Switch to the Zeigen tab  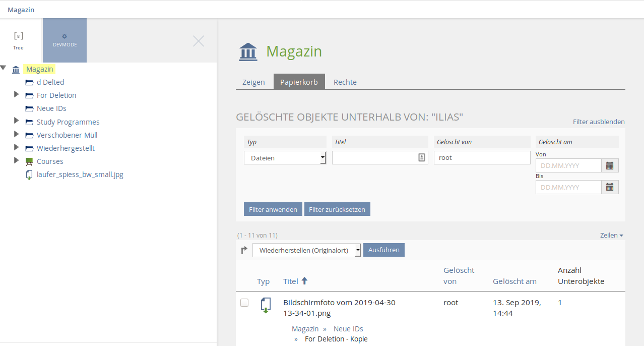tap(253, 82)
